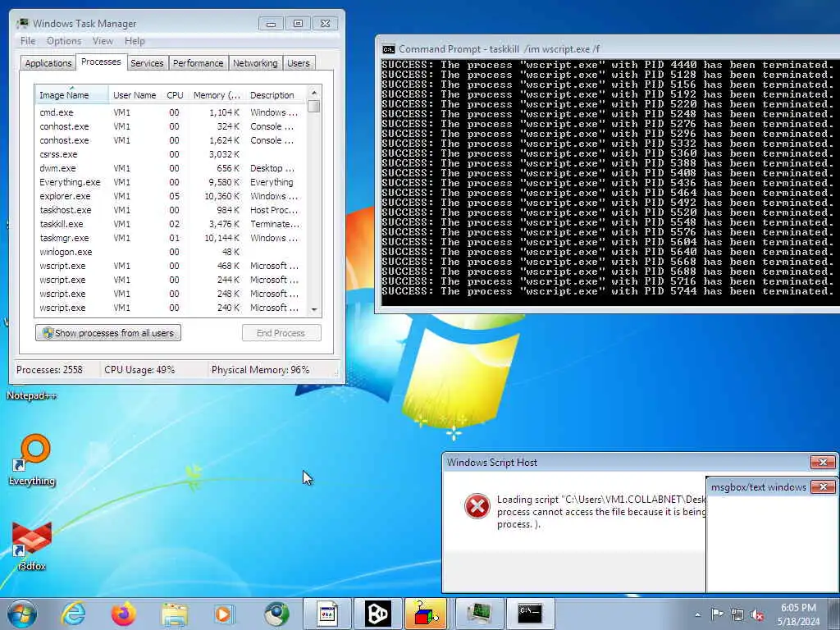Screen dimensions: 840x630
Task: Open View menu in Task Manager
Action: [103, 41]
